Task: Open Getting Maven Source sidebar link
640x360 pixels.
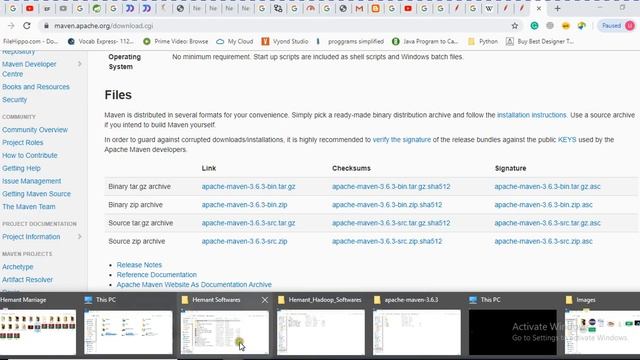Action: coord(36,194)
